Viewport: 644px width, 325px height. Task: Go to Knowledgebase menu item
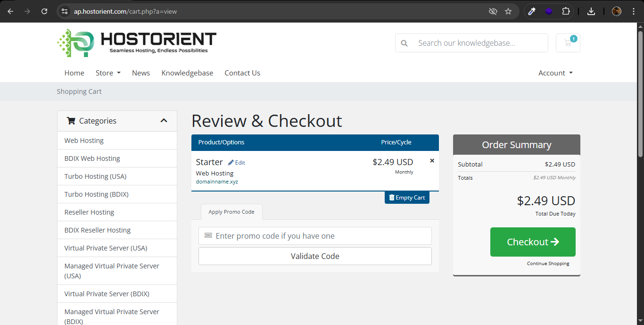click(187, 73)
